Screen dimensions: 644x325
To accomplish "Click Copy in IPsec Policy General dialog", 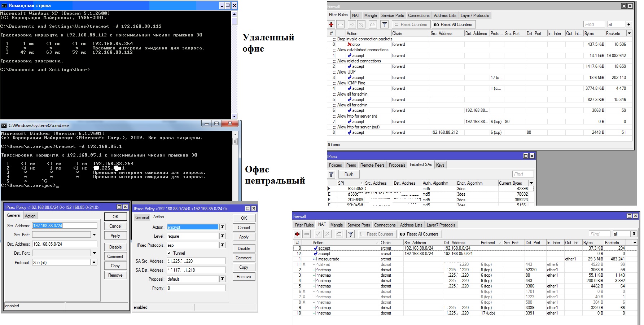I will pyautogui.click(x=115, y=266).
